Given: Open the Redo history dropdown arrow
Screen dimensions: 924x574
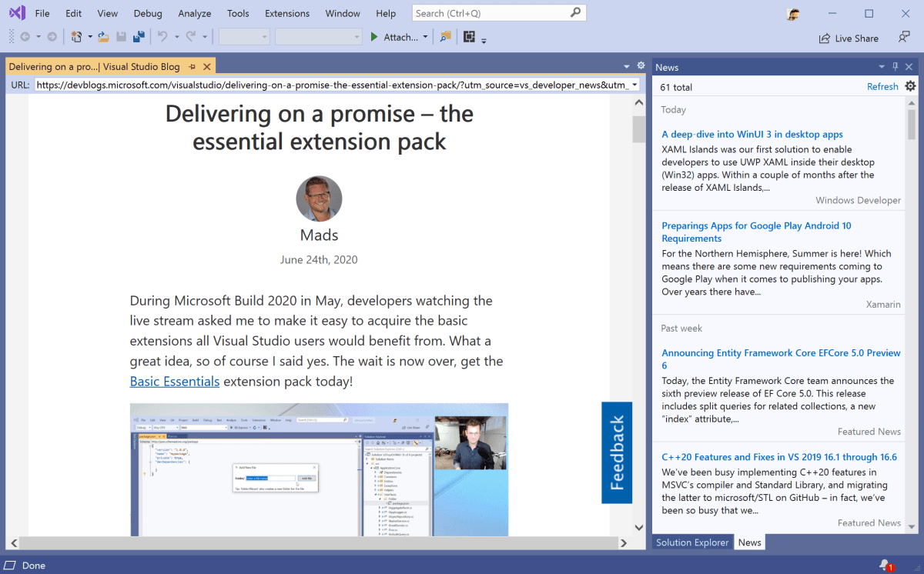Looking at the screenshot, I should [x=205, y=37].
